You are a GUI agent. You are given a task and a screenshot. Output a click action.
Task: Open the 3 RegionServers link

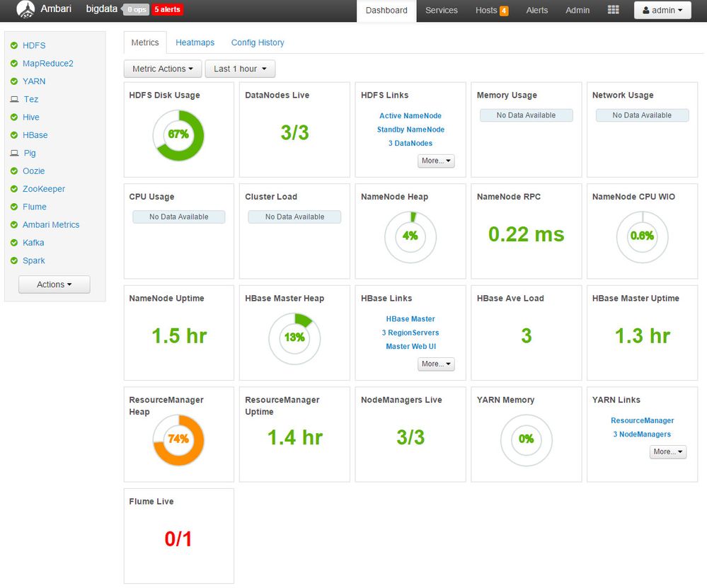click(x=410, y=333)
